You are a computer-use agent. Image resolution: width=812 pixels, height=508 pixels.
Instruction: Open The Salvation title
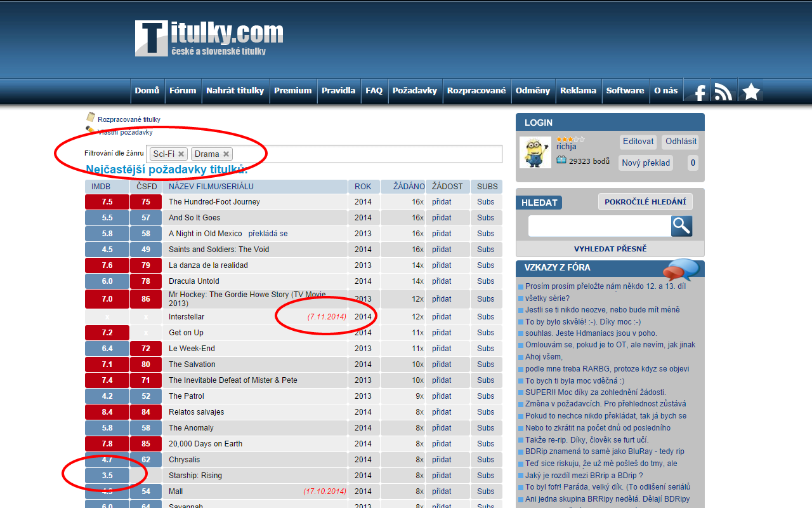(192, 364)
